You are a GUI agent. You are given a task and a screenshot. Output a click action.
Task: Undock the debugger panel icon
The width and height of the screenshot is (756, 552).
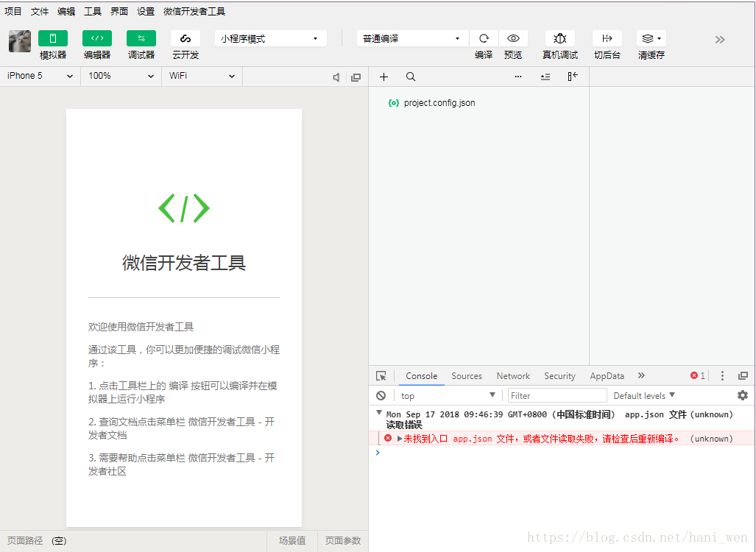(743, 375)
